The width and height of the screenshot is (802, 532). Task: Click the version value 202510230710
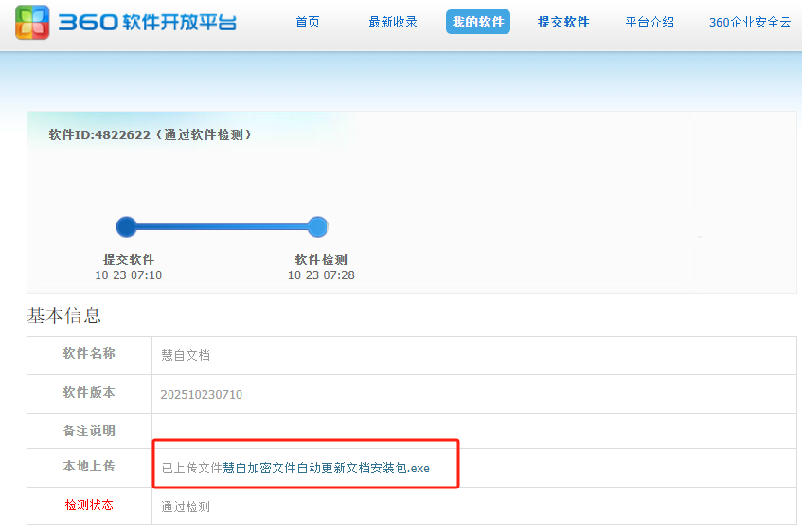(x=202, y=394)
